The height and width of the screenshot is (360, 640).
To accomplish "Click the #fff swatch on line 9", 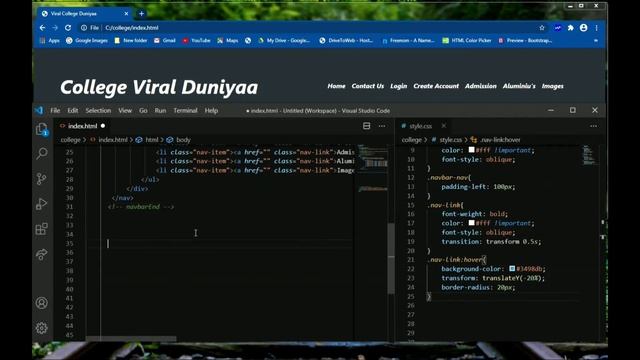I will point(471,150).
